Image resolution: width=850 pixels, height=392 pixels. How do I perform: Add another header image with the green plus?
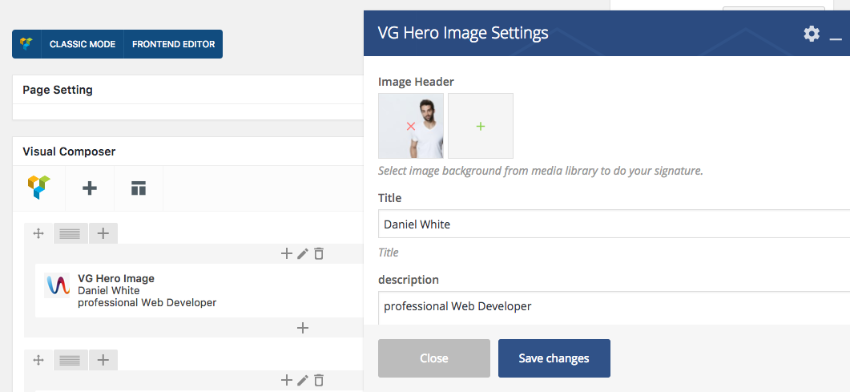tap(481, 126)
